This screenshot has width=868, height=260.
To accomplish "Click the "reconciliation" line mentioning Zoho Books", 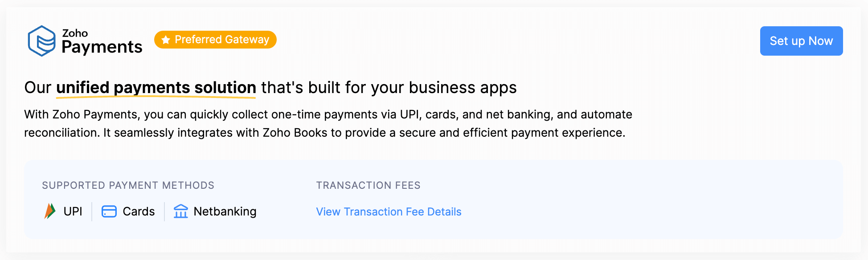I will tap(324, 133).
